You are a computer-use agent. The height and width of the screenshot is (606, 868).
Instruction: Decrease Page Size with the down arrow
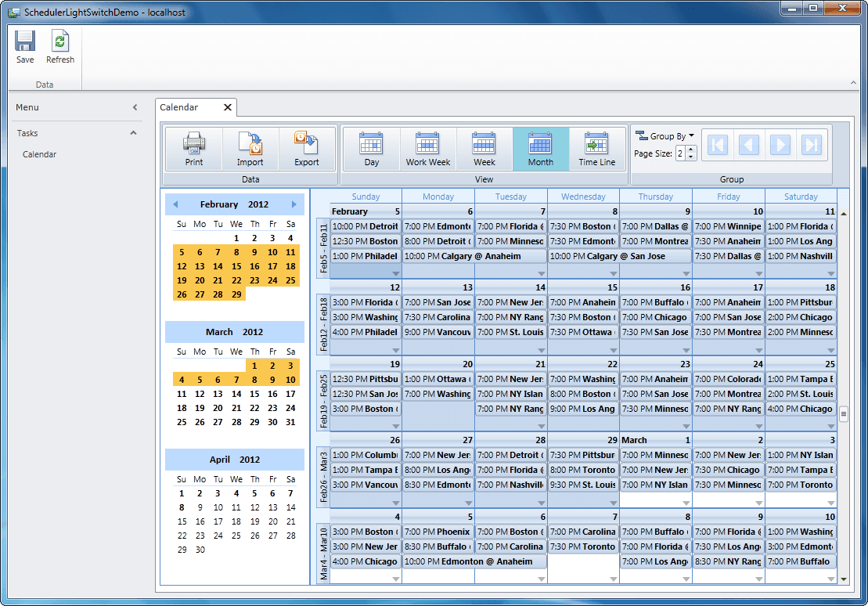pos(690,157)
